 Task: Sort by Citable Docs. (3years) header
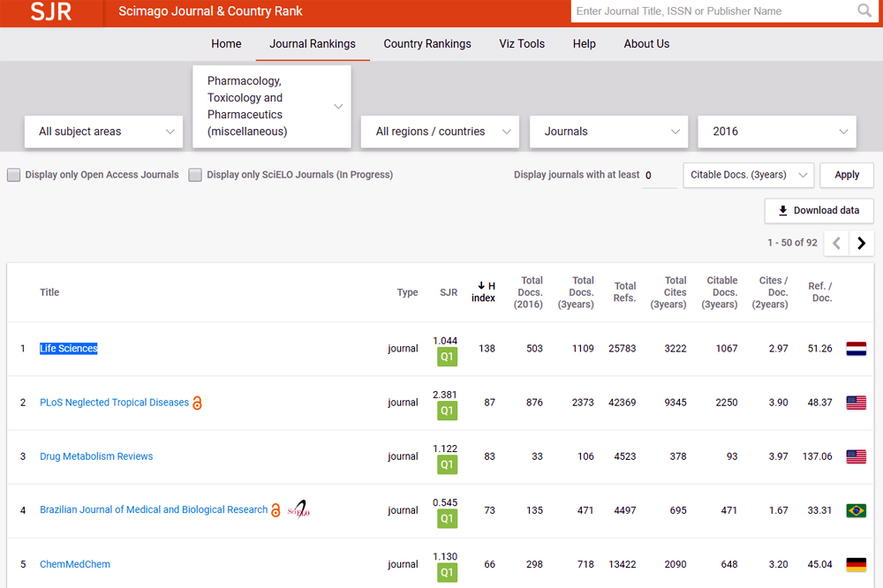720,292
